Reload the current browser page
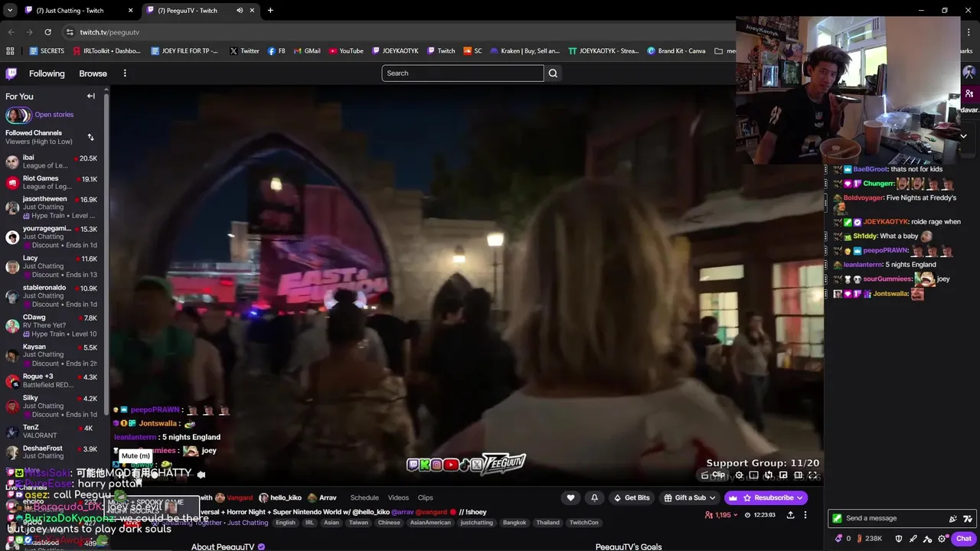Image resolution: width=980 pixels, height=551 pixels. [47, 32]
